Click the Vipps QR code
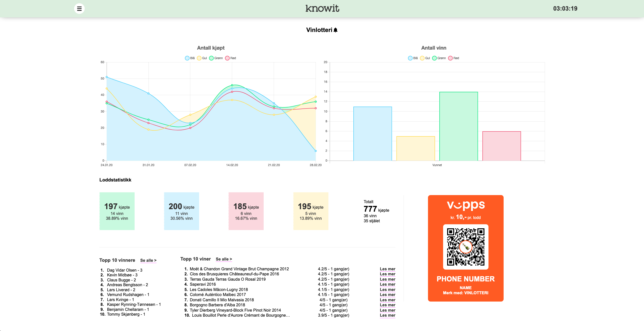Image resolution: width=644 pixels, height=331 pixels. tap(466, 247)
